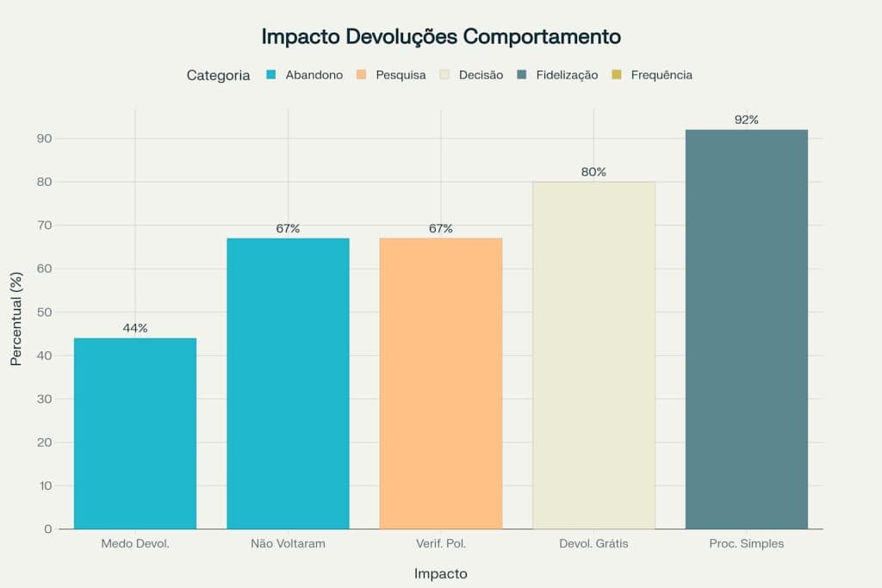Click the gold Frequência legend swatch
The height and width of the screenshot is (588, 882).
click(617, 75)
